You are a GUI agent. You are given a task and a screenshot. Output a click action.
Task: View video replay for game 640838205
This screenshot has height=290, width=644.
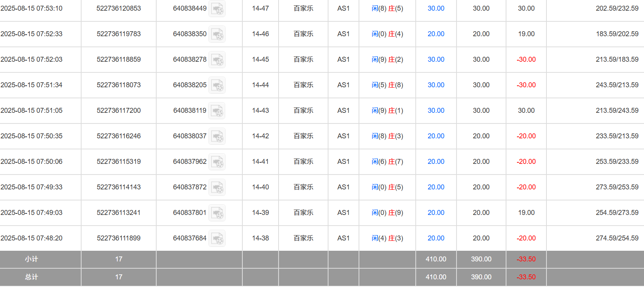217,85
